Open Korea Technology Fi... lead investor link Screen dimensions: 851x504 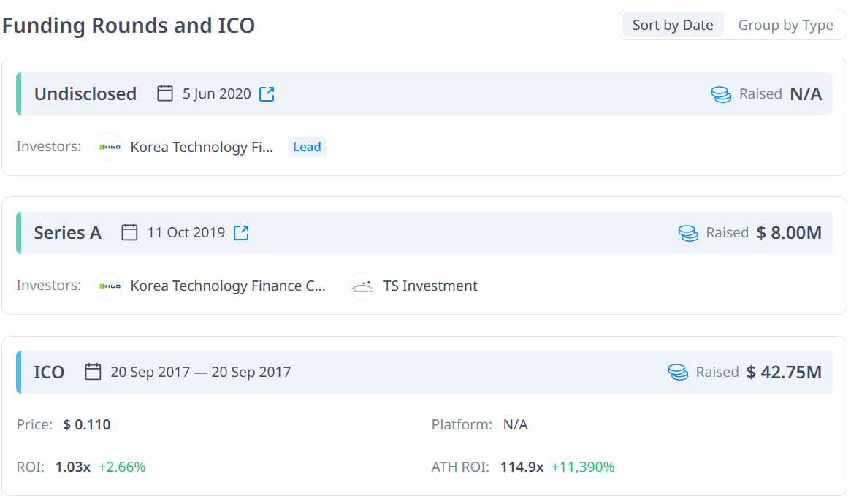(x=202, y=147)
